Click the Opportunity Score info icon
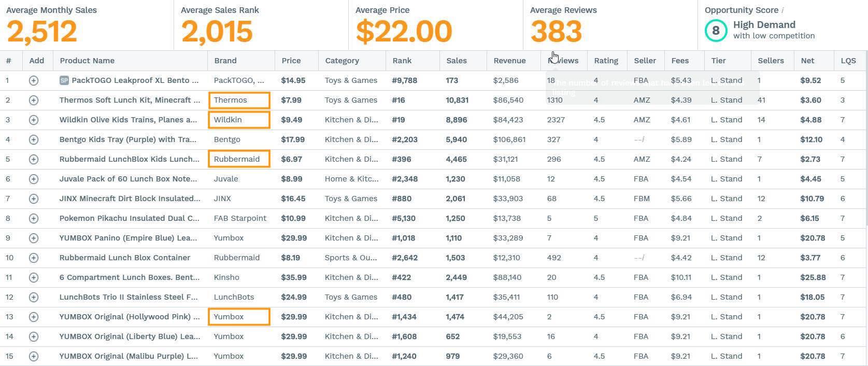Image resolution: width=868 pixels, height=366 pixels. click(x=782, y=10)
